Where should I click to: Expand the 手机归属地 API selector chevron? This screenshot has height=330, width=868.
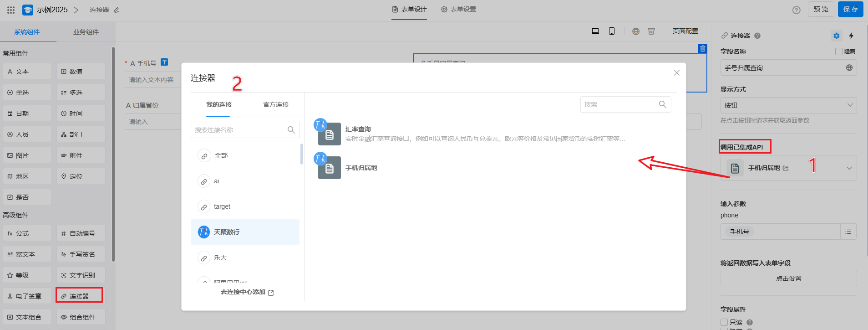[x=849, y=168]
